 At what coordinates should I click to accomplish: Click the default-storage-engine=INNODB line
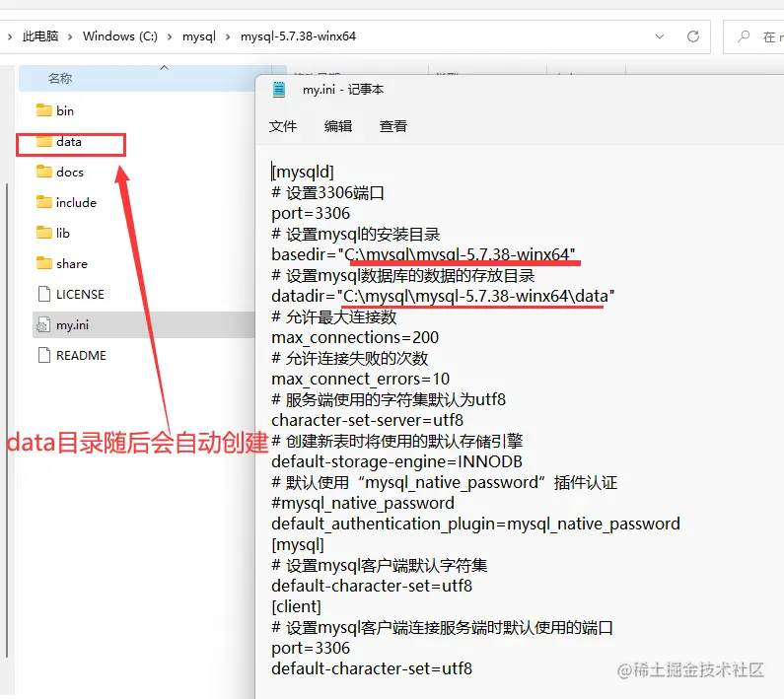click(x=397, y=461)
